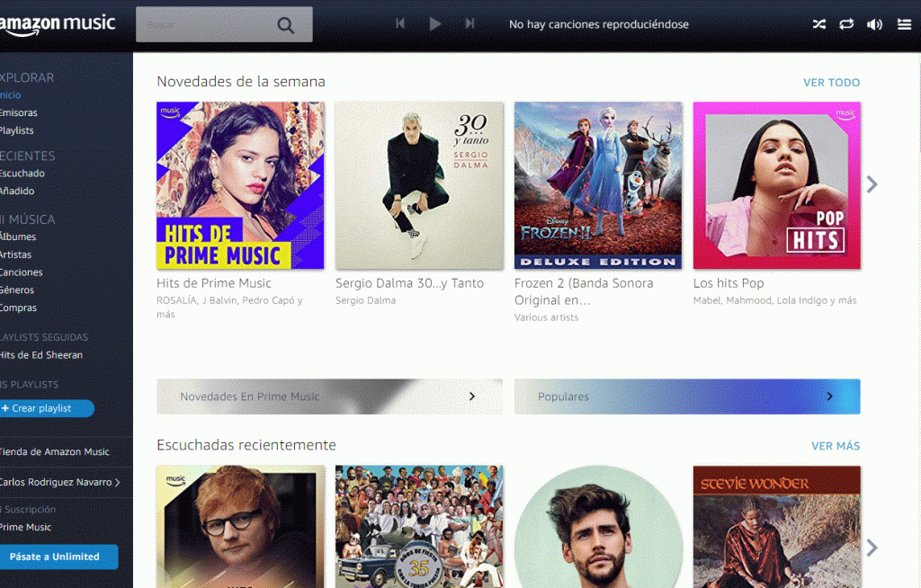Click the Pásate a Unlimited button
Viewport: 921px width, 588px height.
pos(56,557)
